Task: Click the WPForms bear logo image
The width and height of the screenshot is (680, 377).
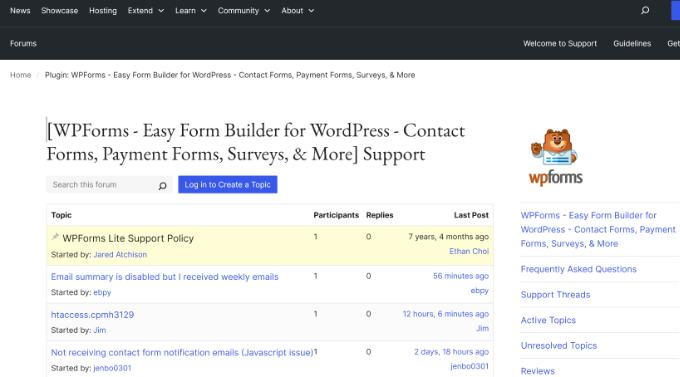Action: coord(556,157)
